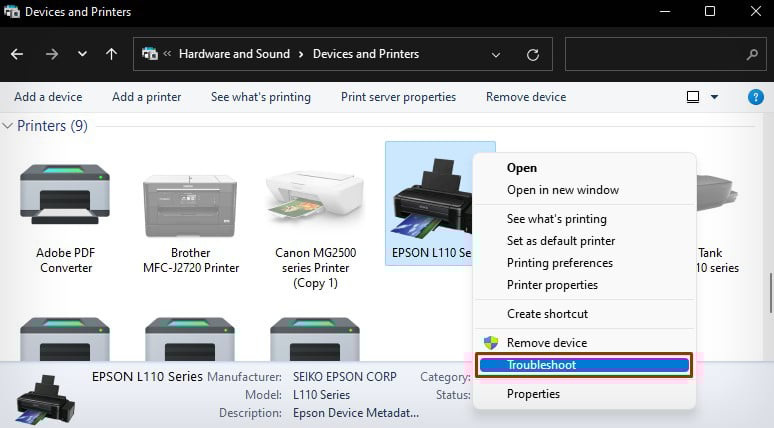The width and height of the screenshot is (774, 428).
Task: Choose Set as default printer
Action: 561,241
